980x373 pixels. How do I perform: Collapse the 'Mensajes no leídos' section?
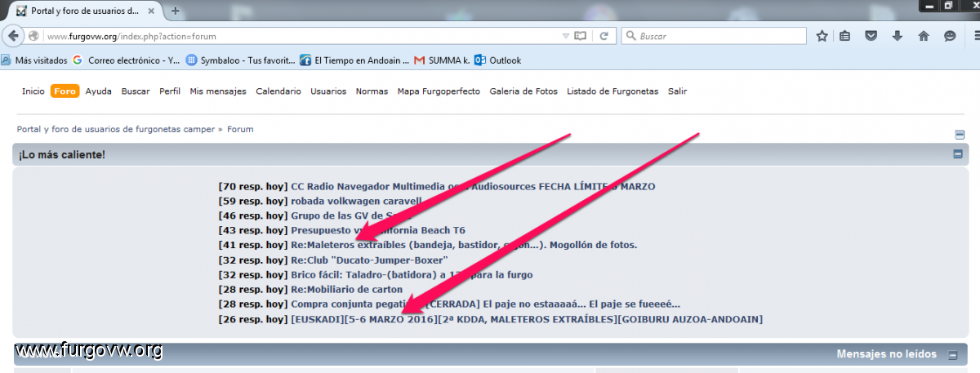click(952, 355)
